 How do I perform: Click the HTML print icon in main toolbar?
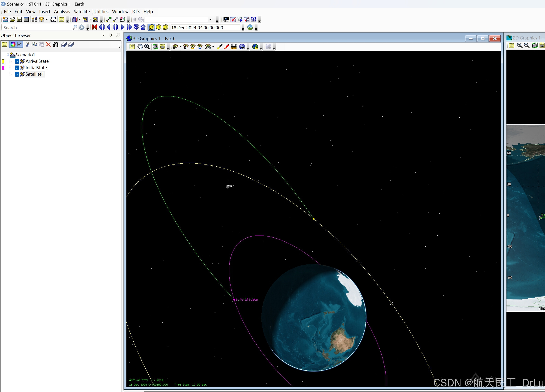pyautogui.click(x=53, y=19)
